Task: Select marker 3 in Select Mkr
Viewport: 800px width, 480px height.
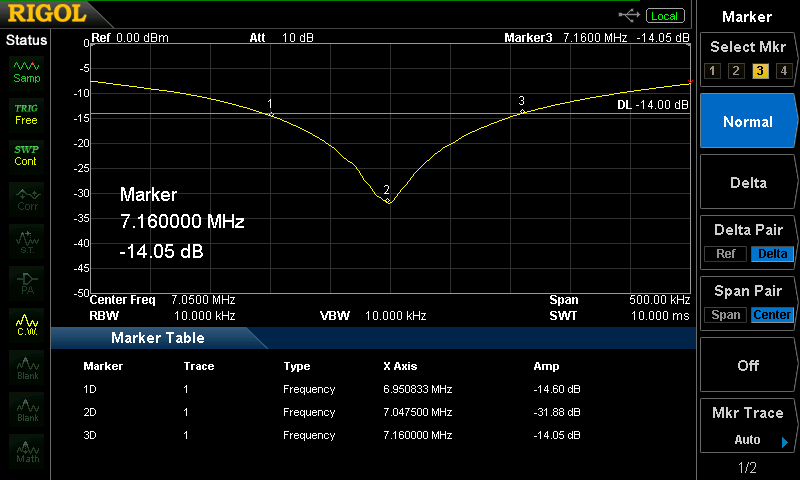Action: point(760,70)
